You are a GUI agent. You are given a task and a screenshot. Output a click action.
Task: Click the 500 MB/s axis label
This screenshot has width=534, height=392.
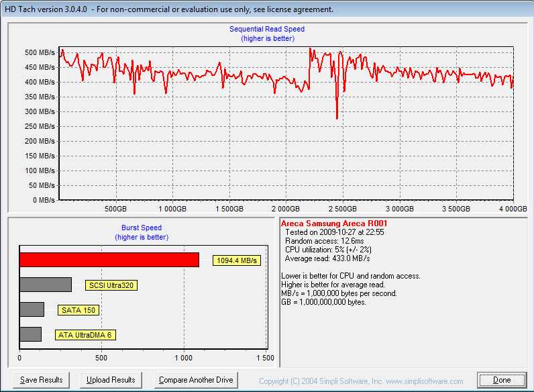[40, 52]
